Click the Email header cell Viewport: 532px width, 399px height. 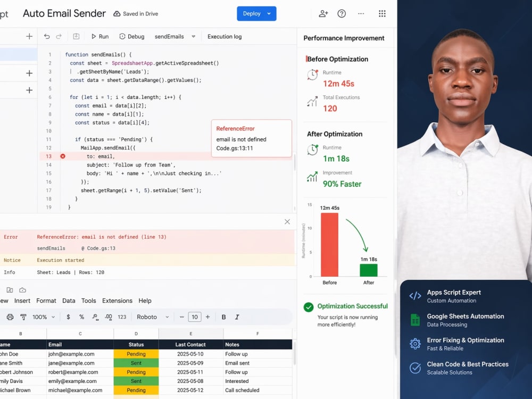80,344
